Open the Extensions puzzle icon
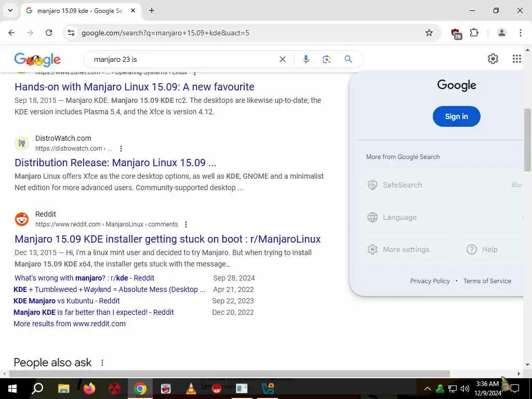Viewport: 532px width, 399px height. 474,33
